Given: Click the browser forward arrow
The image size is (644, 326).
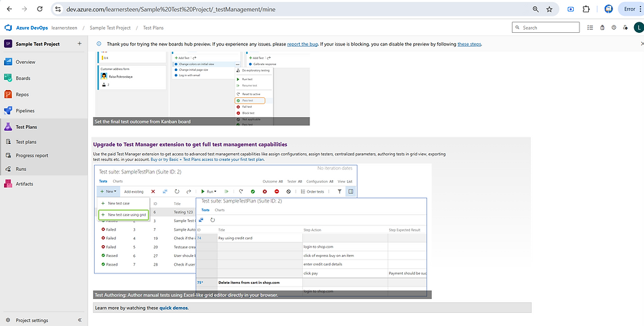Looking at the screenshot, I should 25,9.
